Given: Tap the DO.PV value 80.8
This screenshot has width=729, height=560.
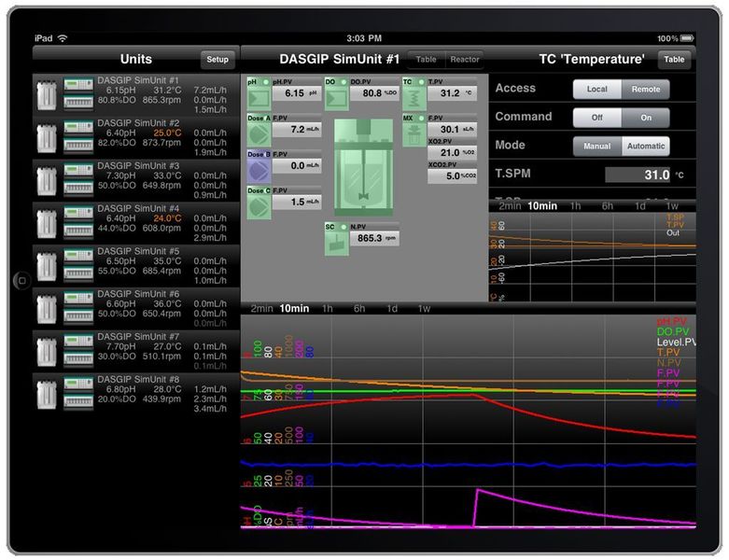Looking at the screenshot, I should coord(374,93).
